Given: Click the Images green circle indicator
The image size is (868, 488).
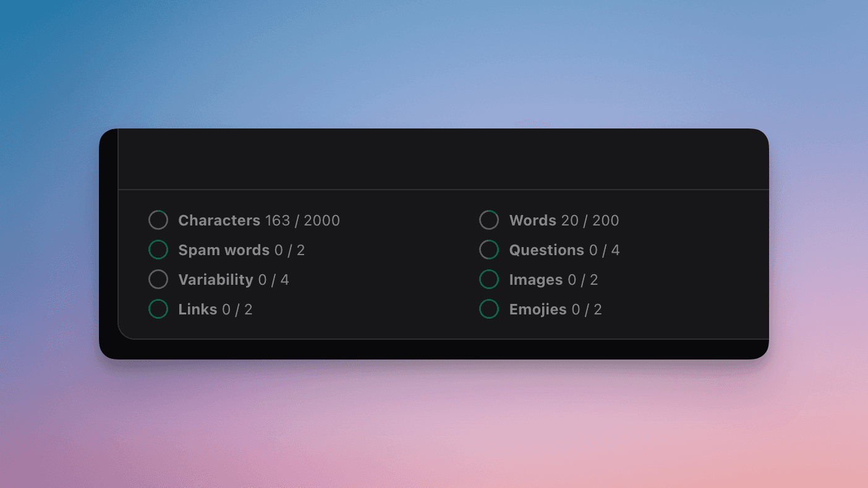Looking at the screenshot, I should click(x=489, y=279).
